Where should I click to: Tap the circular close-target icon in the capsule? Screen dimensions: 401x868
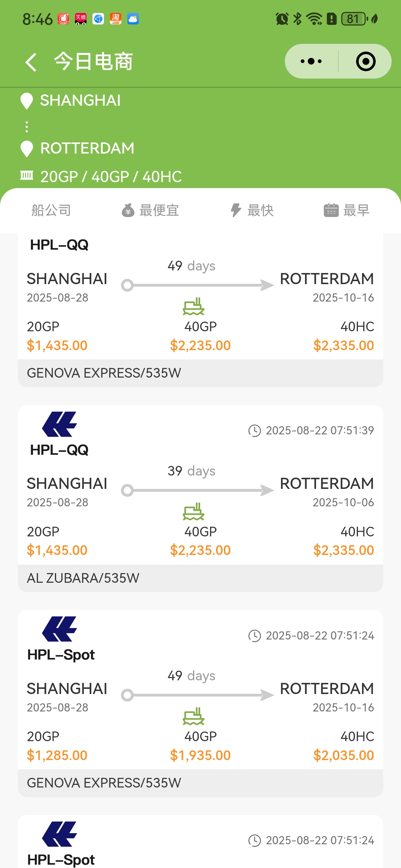click(x=366, y=61)
